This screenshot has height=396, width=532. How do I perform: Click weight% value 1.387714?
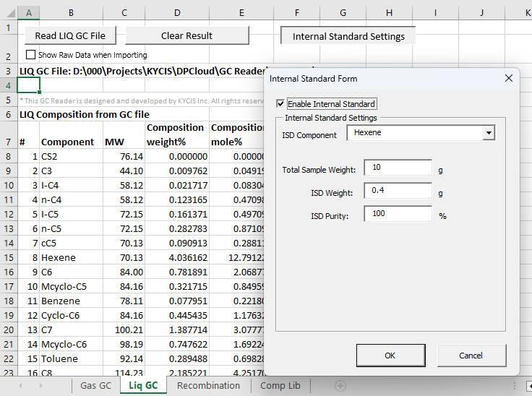coord(177,330)
